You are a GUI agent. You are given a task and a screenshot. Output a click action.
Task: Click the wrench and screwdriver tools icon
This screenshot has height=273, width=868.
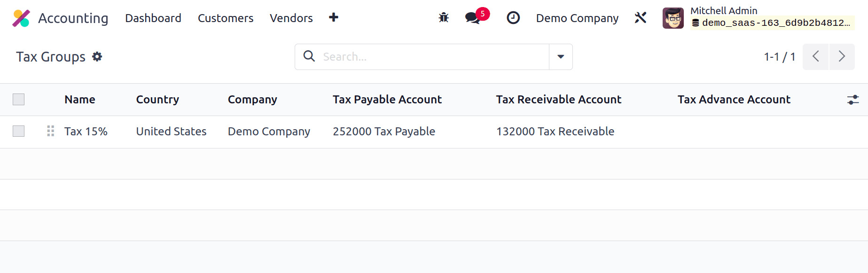641,18
